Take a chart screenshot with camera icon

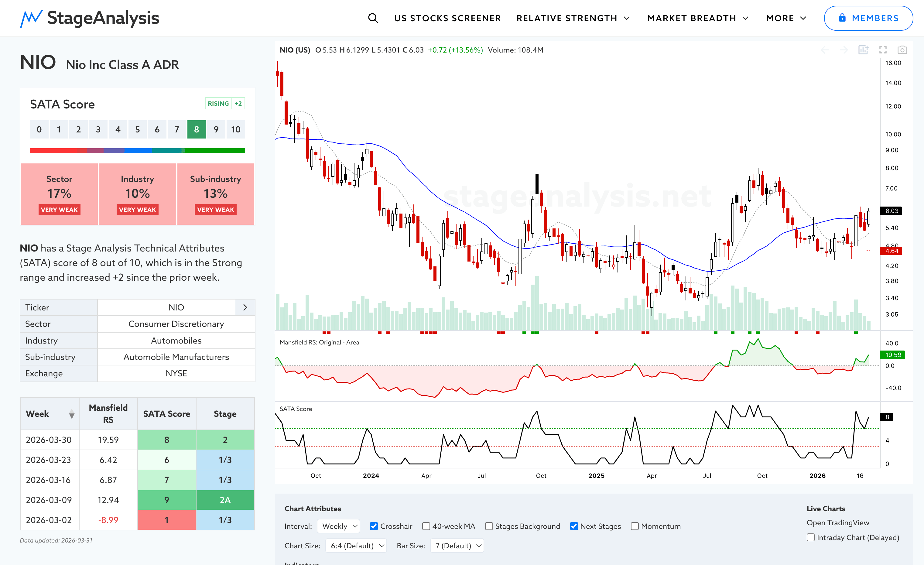tap(902, 50)
